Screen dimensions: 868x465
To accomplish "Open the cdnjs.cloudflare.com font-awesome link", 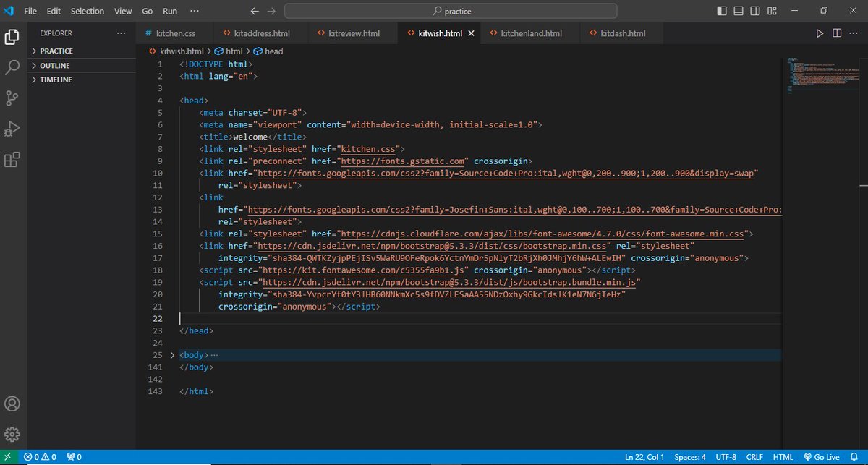I will (x=544, y=234).
